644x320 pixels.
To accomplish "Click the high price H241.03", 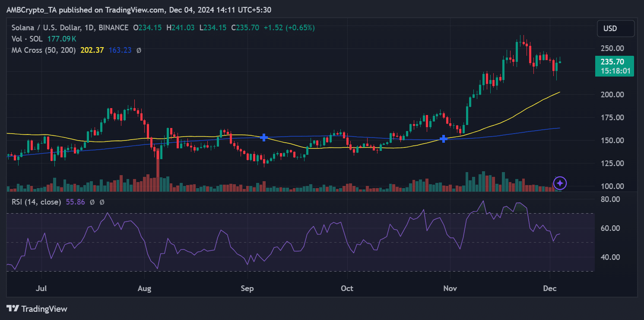I will click(x=180, y=28).
